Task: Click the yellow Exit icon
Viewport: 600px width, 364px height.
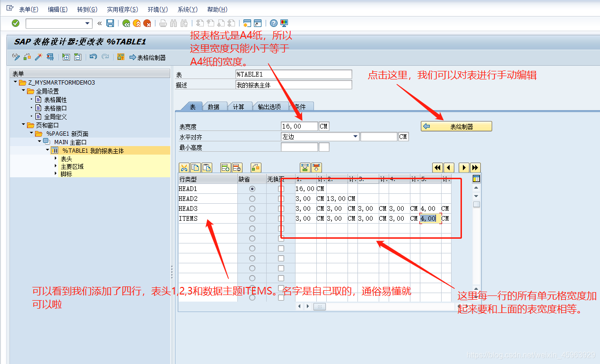Action: [x=137, y=23]
